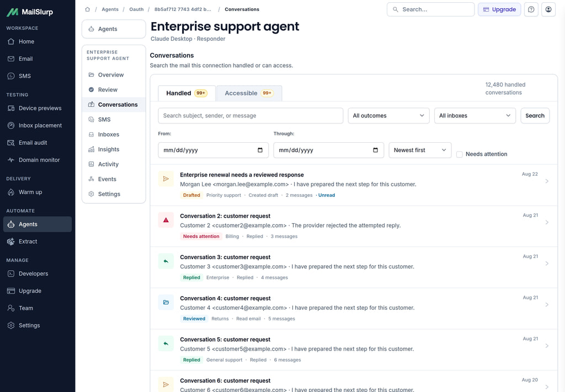Open the 8b5af712 breadcrumb link

pyautogui.click(x=183, y=9)
